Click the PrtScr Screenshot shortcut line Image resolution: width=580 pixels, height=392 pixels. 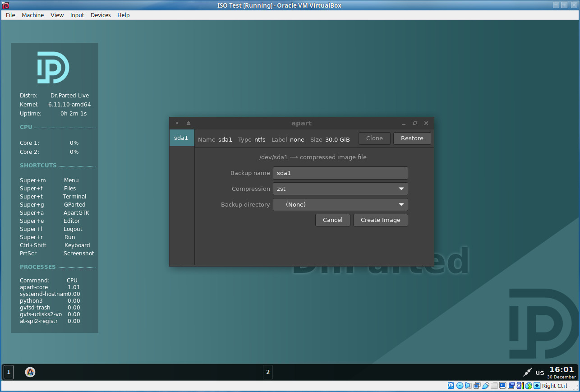(x=57, y=254)
